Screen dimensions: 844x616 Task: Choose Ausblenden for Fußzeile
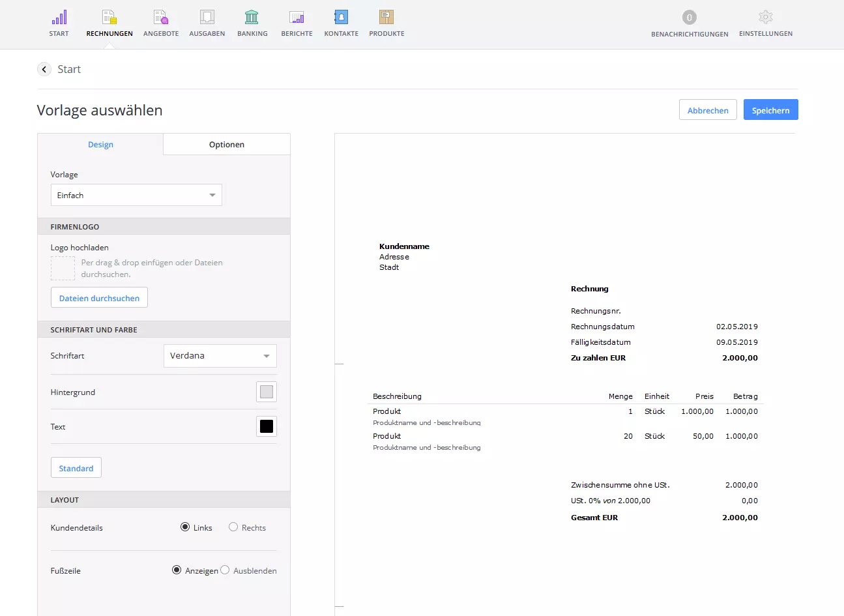click(x=225, y=570)
